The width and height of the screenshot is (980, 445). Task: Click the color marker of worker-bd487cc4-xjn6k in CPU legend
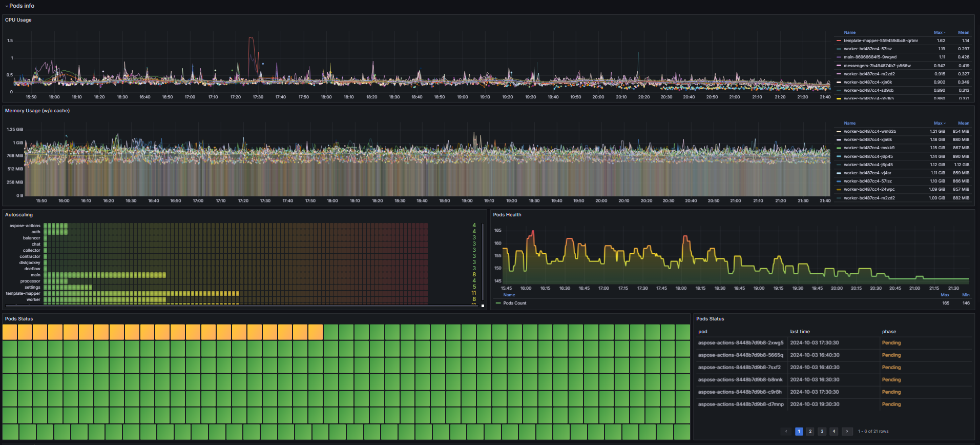tap(839, 82)
